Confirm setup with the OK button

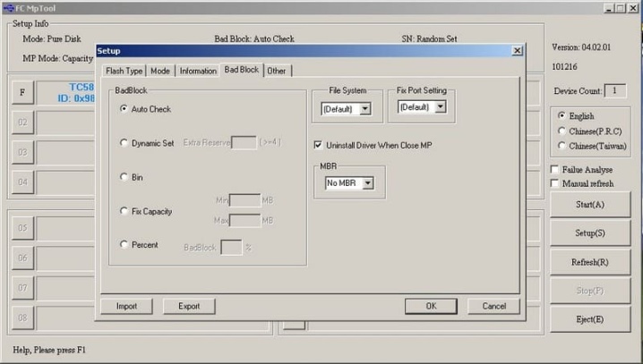coord(431,306)
